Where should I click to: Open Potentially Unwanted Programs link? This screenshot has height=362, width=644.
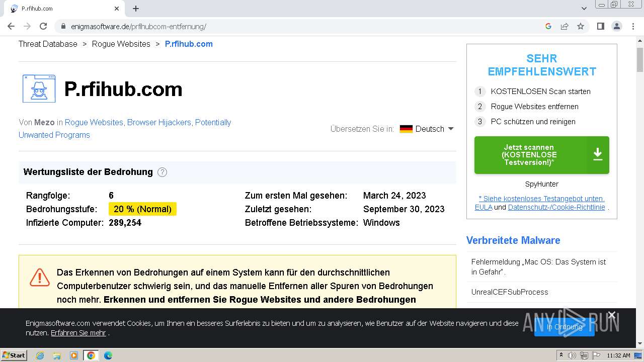click(x=125, y=129)
